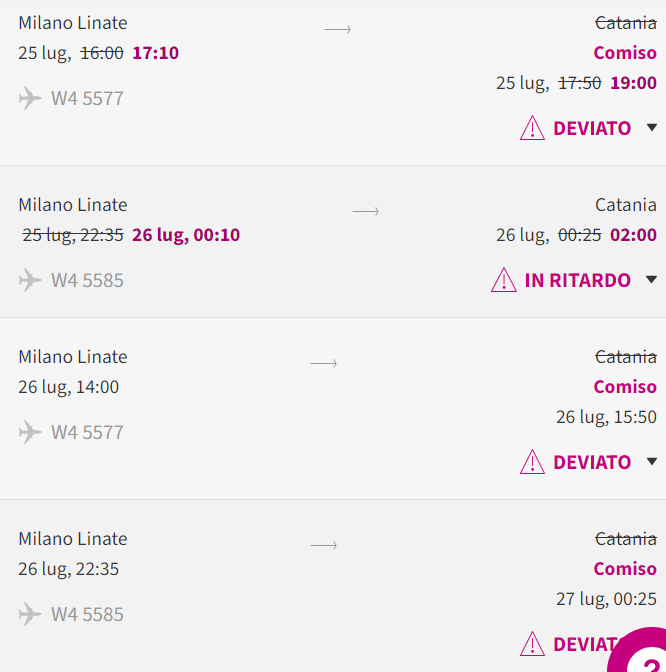
Task: Click the airplane icon beside the first W4 5577
Action: (30, 98)
